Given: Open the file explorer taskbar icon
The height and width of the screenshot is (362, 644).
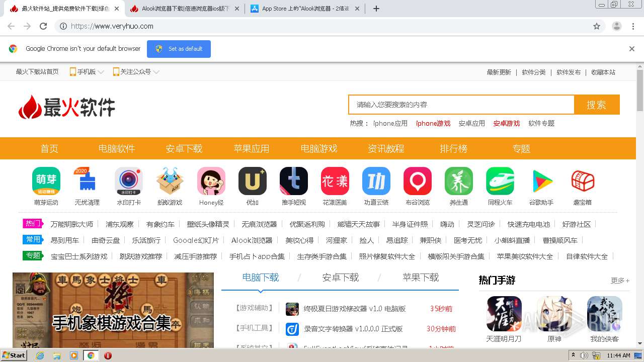Looking at the screenshot, I should click(x=57, y=355).
